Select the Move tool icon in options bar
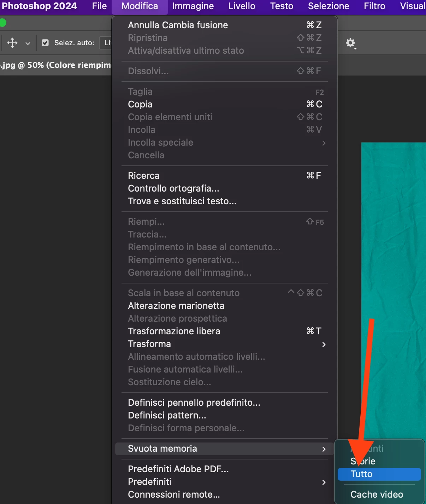 pos(12,43)
